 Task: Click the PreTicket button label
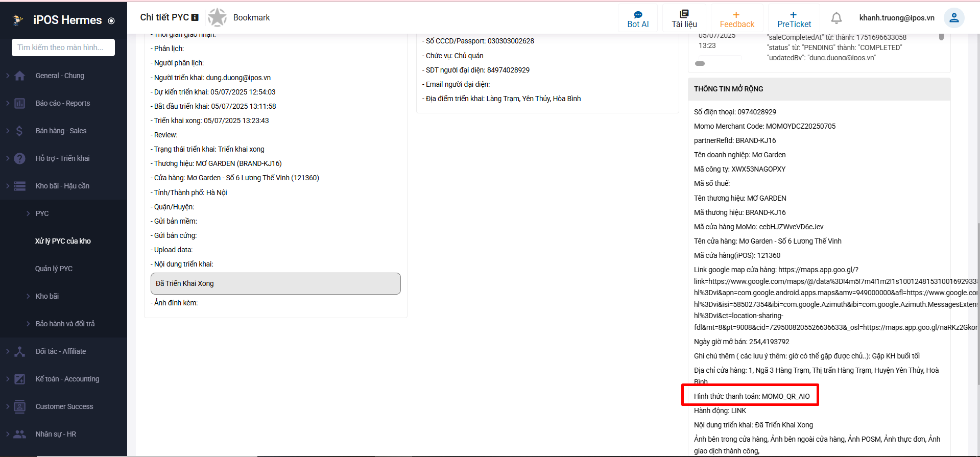[x=794, y=25]
